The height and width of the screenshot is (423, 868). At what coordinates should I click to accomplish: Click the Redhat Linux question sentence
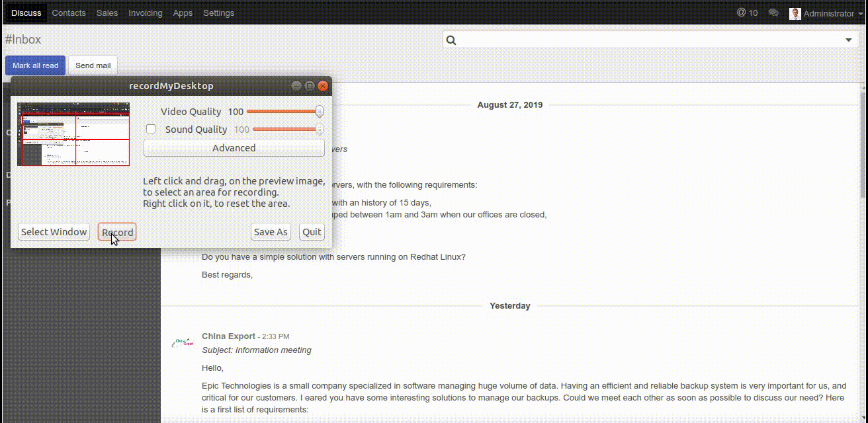click(333, 257)
